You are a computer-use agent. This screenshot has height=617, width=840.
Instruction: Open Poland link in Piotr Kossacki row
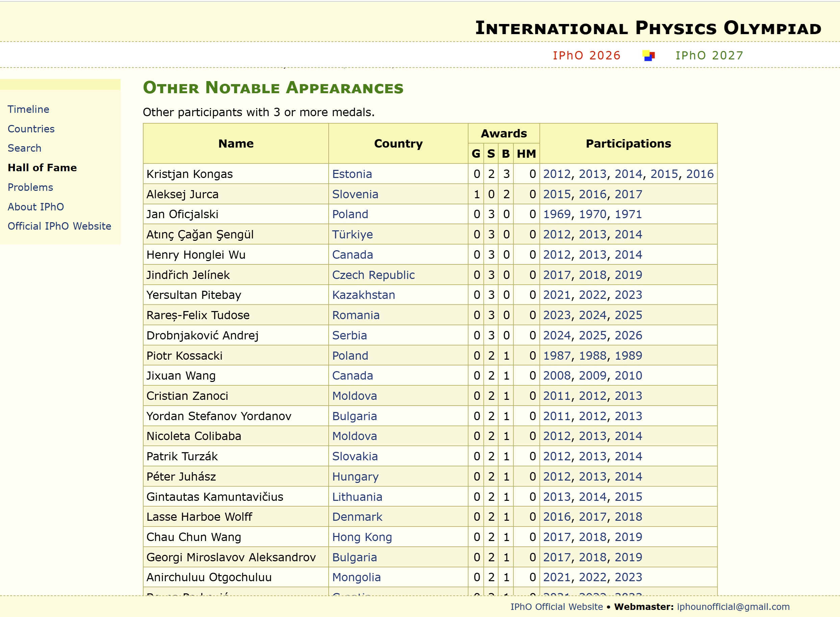coord(350,356)
